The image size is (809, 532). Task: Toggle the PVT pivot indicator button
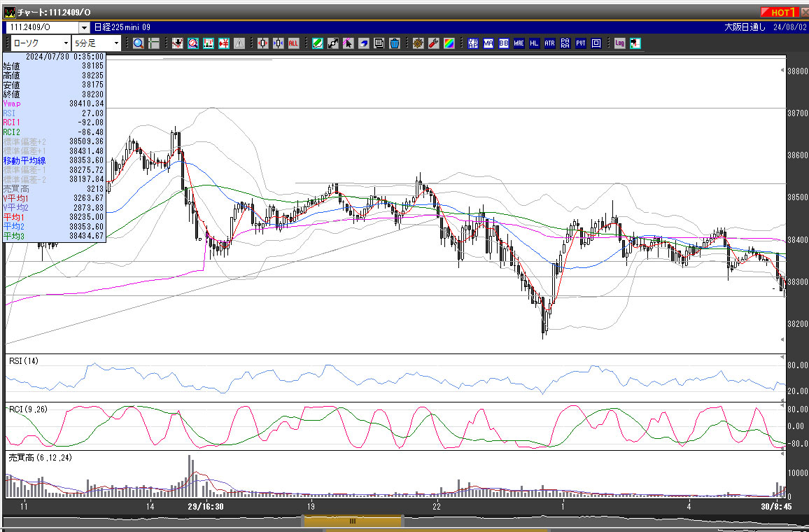click(581, 43)
